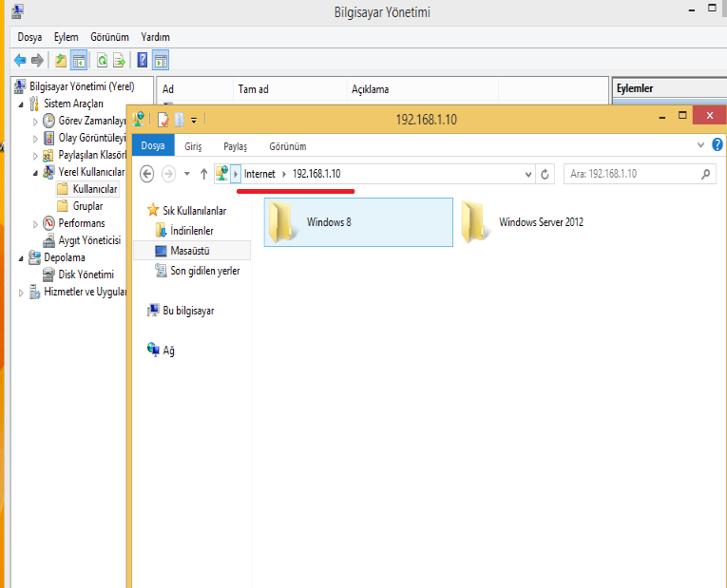Select Masaüstü in the navigation pane
The image size is (727, 588).
(x=190, y=251)
